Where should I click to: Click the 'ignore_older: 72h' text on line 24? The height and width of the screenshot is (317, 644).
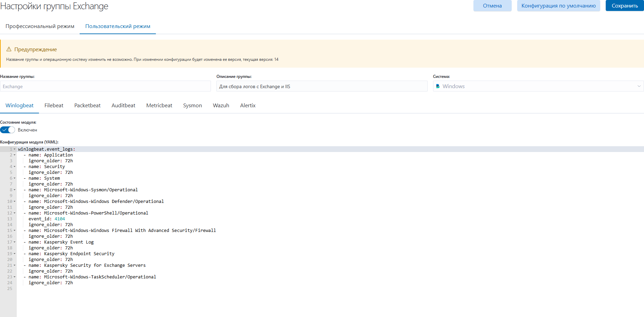51,283
